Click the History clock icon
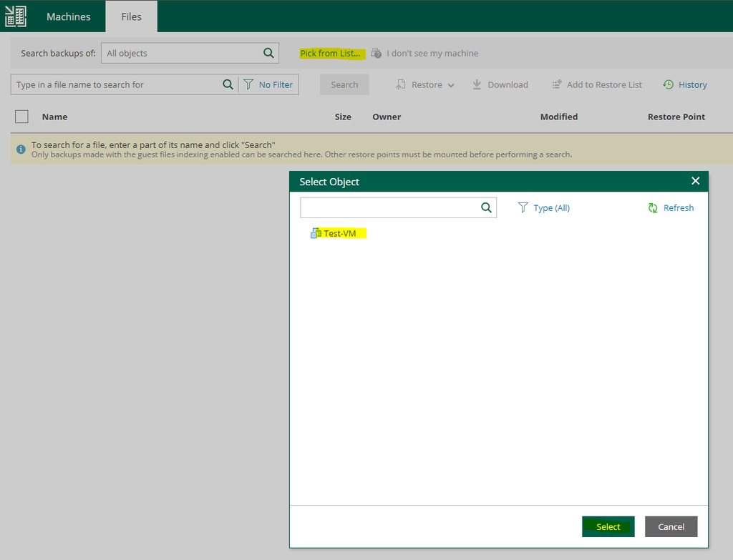The image size is (733, 560). [x=668, y=84]
